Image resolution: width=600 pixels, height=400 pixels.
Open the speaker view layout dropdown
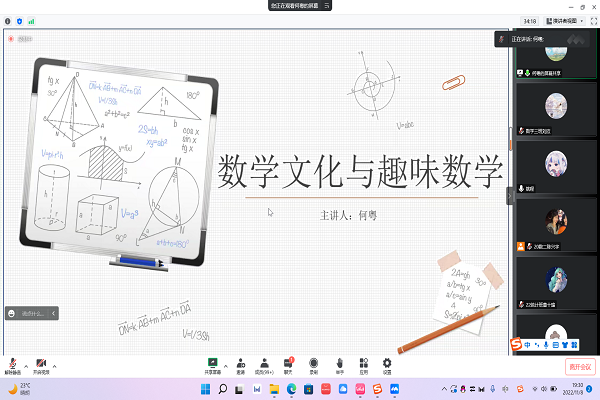tap(562, 20)
